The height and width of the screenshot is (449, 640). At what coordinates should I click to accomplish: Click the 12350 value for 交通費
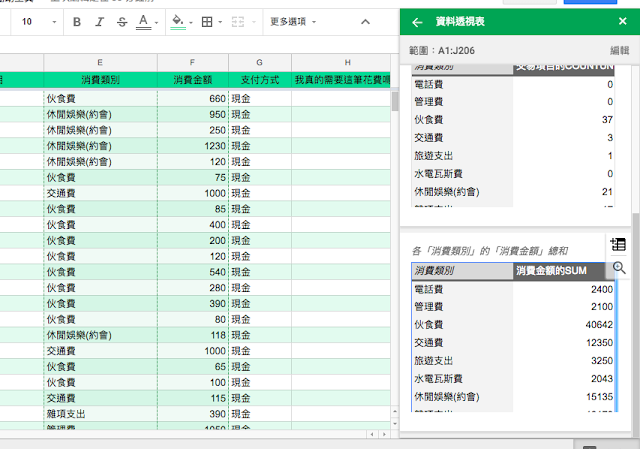coord(599,343)
